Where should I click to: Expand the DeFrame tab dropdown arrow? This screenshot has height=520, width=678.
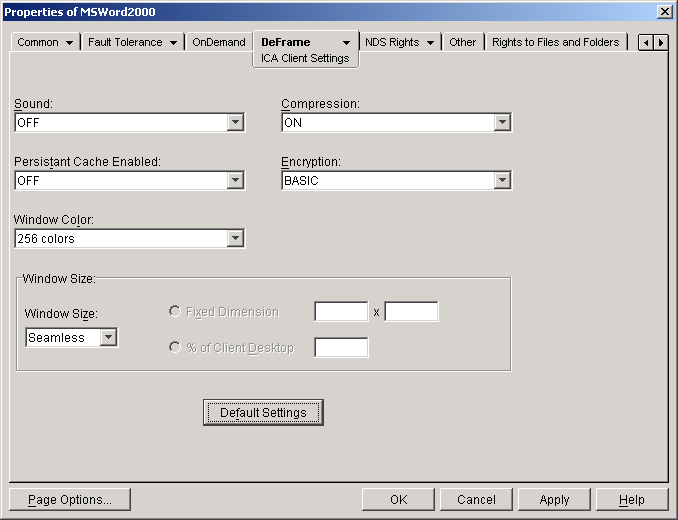coord(346,43)
